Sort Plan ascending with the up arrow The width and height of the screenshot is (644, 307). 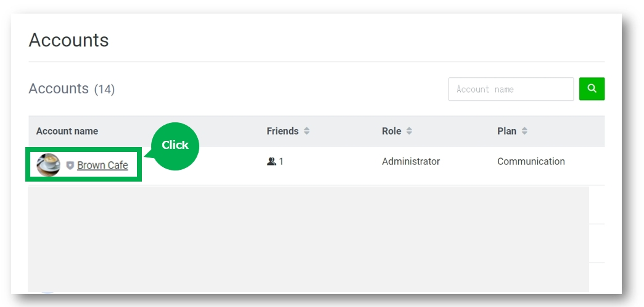coord(524,128)
